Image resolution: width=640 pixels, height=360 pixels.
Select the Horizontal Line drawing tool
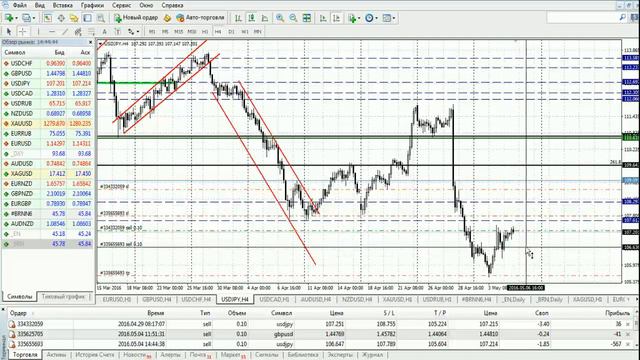click(x=51, y=31)
